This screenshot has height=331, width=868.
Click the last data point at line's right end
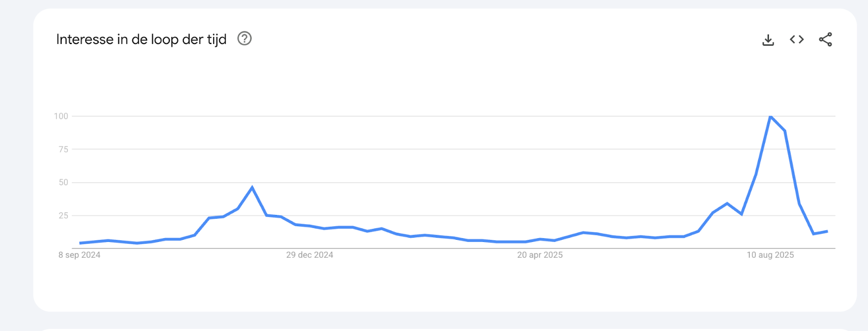pyautogui.click(x=827, y=231)
